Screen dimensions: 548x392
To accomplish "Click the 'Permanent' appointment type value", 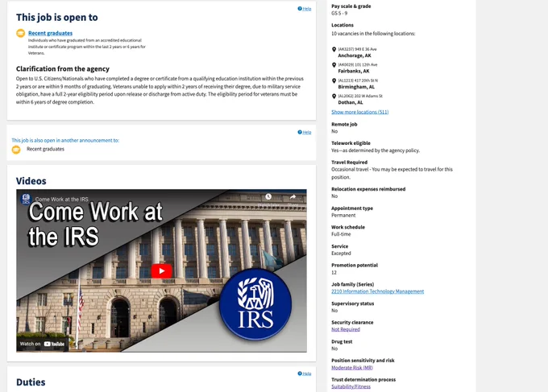I will (343, 216).
